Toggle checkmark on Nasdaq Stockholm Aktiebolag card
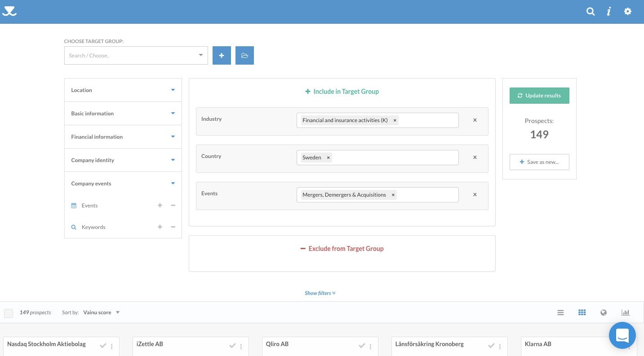Image resolution: width=644 pixels, height=356 pixels. (x=103, y=345)
